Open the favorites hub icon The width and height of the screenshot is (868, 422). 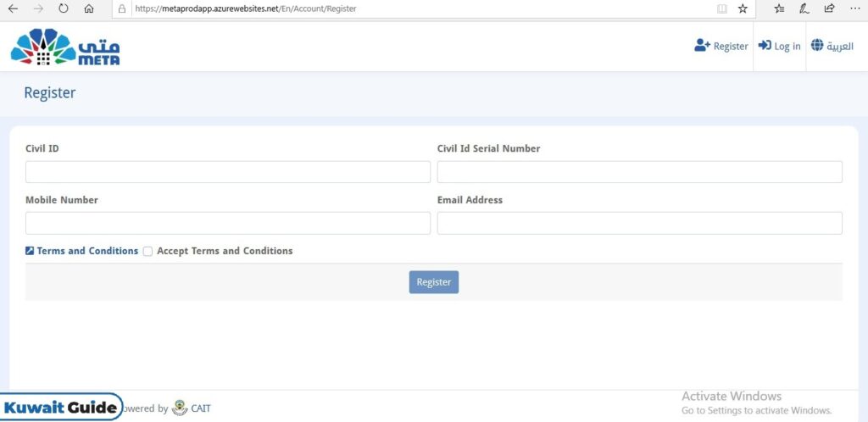780,8
